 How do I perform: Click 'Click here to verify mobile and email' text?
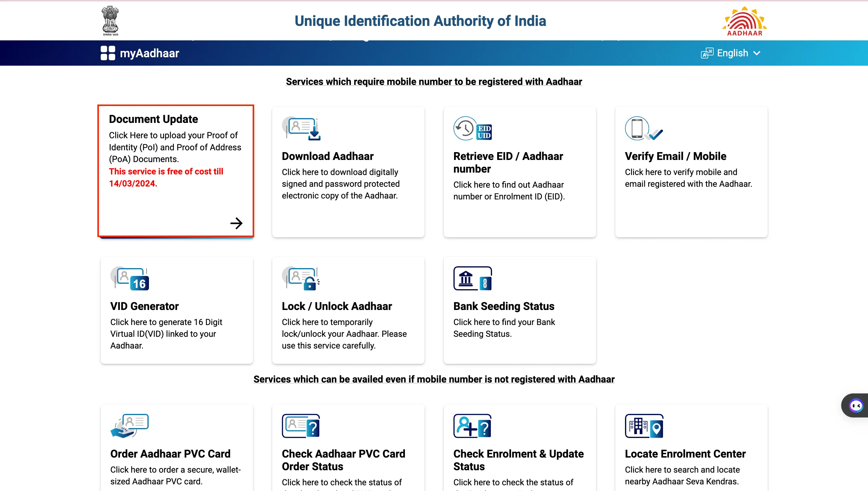click(688, 178)
